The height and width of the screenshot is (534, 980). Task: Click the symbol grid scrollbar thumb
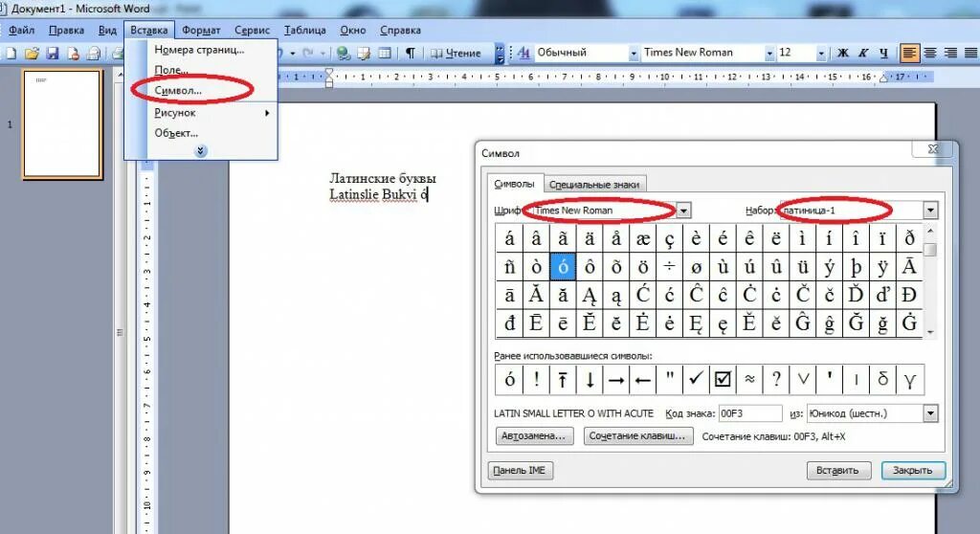pos(930,250)
